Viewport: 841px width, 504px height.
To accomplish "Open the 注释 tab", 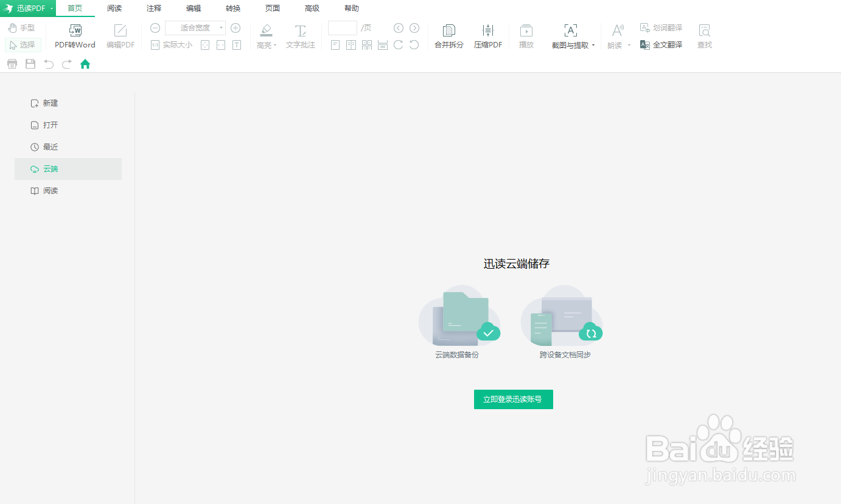I will tap(154, 9).
